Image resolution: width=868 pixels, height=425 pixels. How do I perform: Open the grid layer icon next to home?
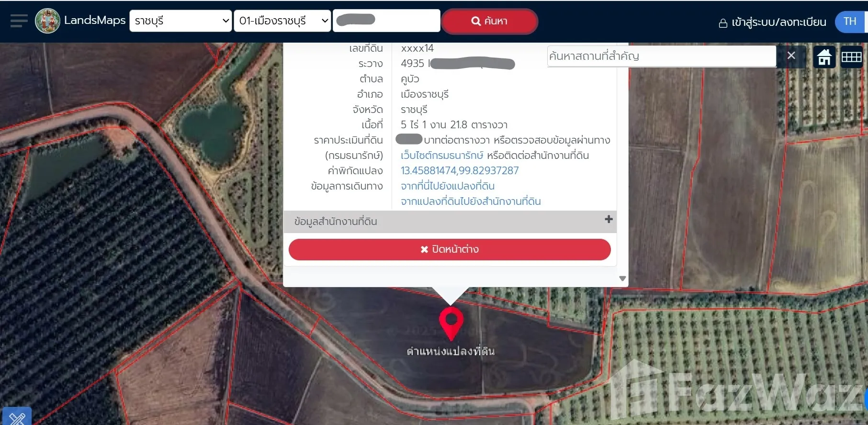coord(851,57)
